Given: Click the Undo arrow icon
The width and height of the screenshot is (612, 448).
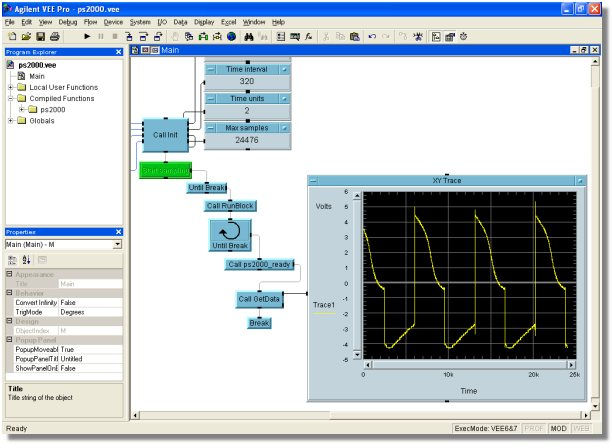Looking at the screenshot, I should (x=372, y=37).
